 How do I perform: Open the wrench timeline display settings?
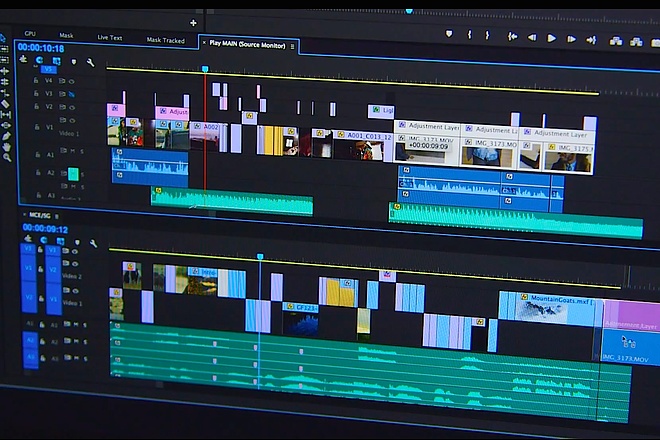[90, 63]
